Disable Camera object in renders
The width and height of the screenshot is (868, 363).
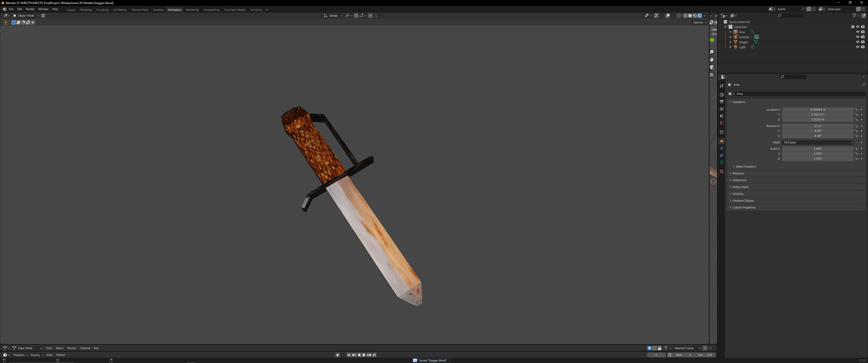(x=863, y=37)
